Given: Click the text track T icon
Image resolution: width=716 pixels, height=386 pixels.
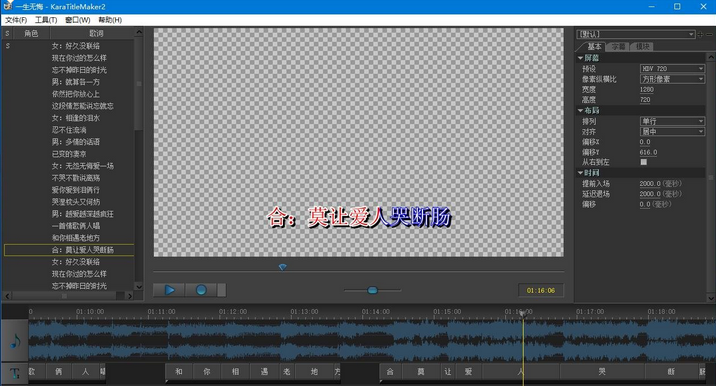Looking at the screenshot, I should (x=15, y=373).
